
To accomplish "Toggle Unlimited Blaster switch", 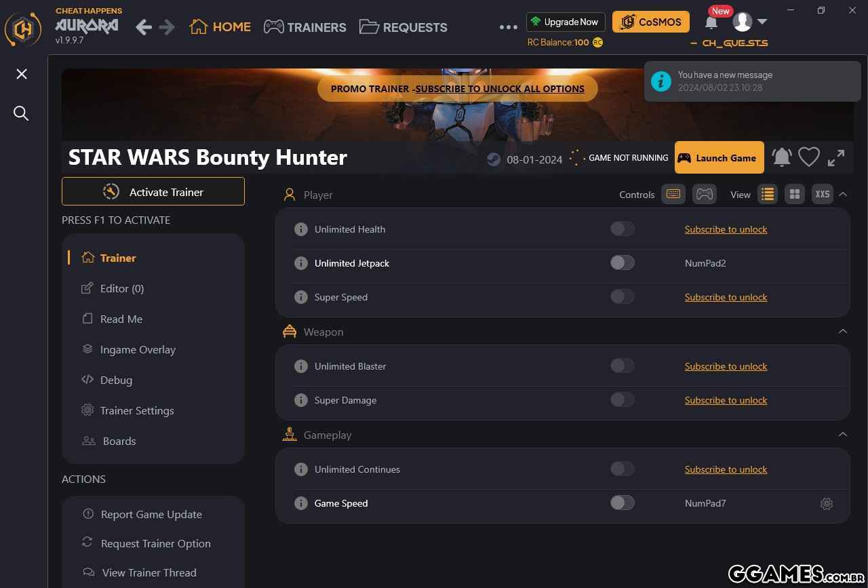I will [x=623, y=366].
